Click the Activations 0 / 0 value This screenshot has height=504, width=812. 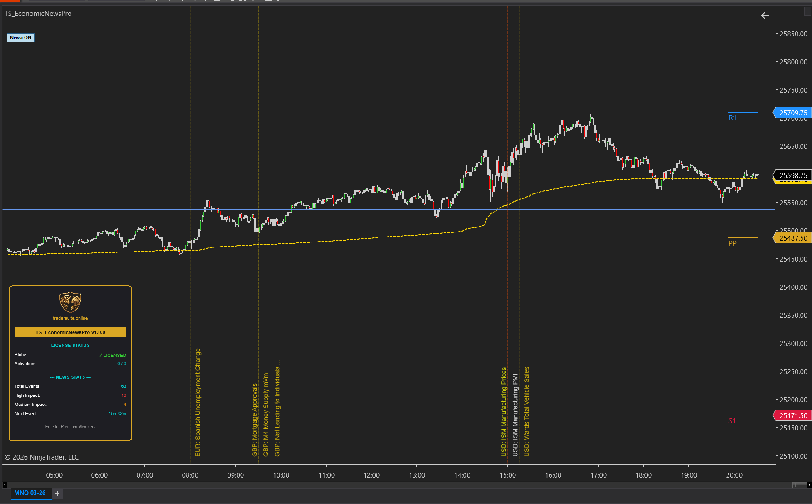coord(122,364)
